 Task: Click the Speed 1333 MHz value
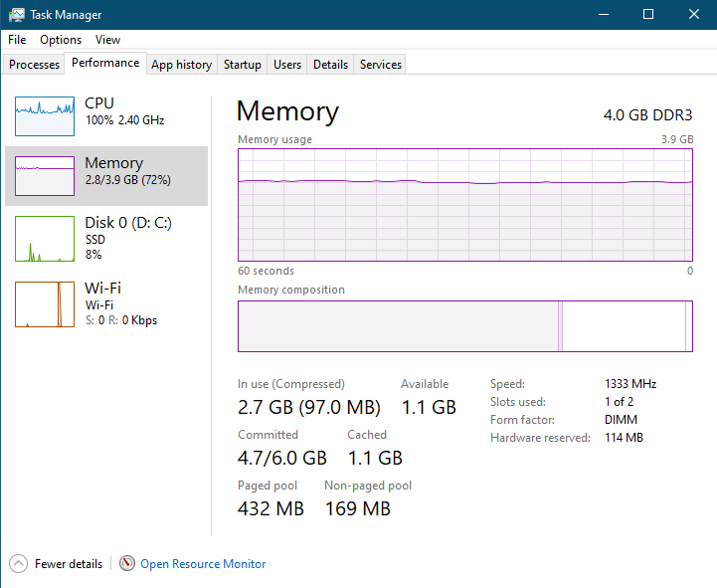pyautogui.click(x=630, y=383)
